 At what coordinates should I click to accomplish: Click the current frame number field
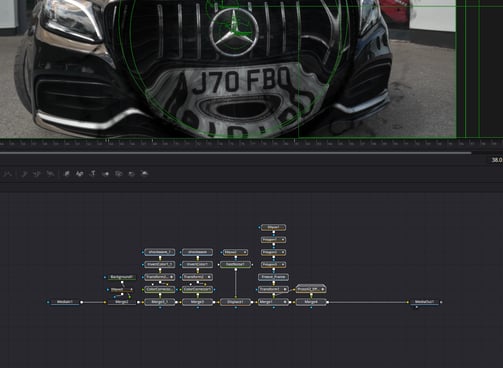pos(496,160)
